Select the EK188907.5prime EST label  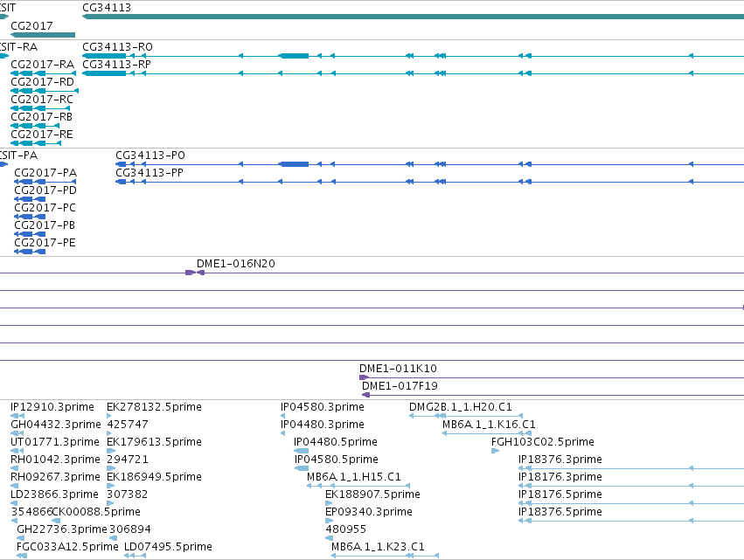372,495
